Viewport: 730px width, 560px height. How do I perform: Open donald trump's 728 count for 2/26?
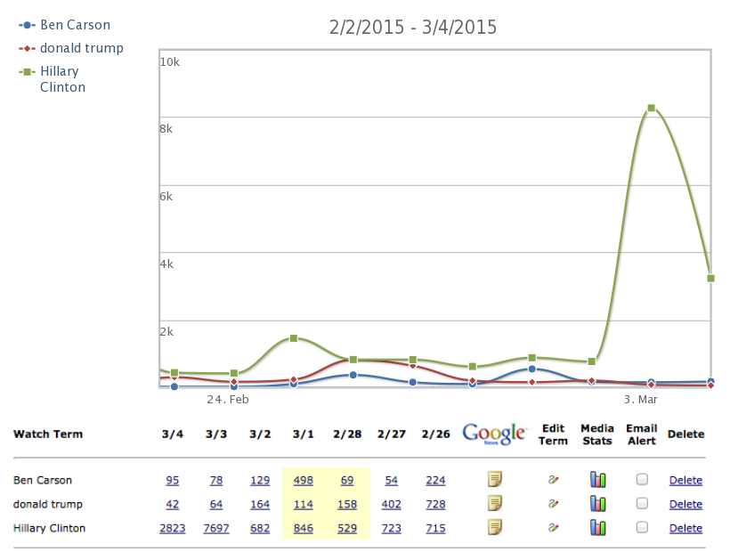[x=435, y=505]
